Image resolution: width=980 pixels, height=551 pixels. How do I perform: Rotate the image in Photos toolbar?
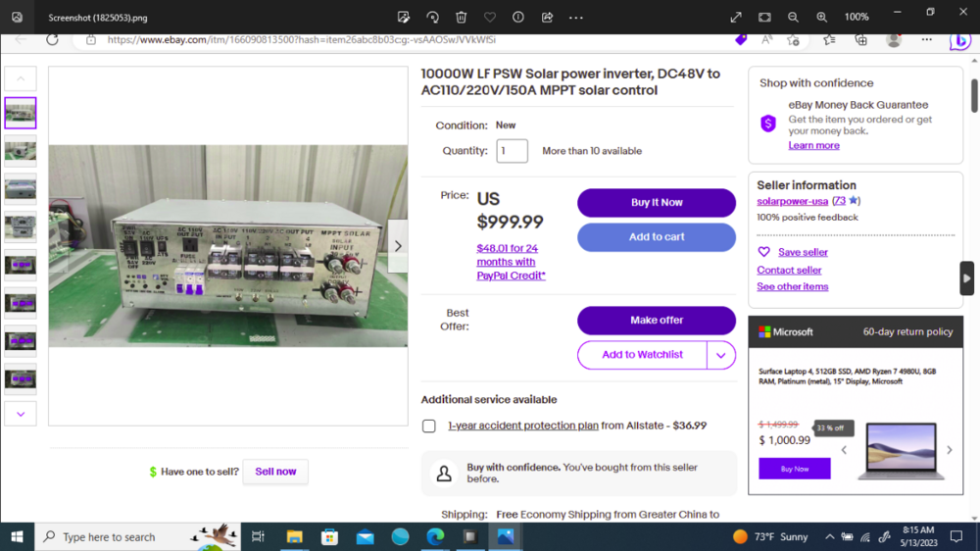[432, 18]
